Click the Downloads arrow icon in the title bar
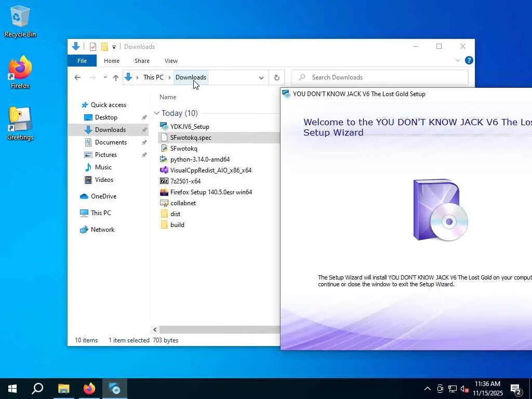The width and height of the screenshot is (532, 399). tap(76, 46)
